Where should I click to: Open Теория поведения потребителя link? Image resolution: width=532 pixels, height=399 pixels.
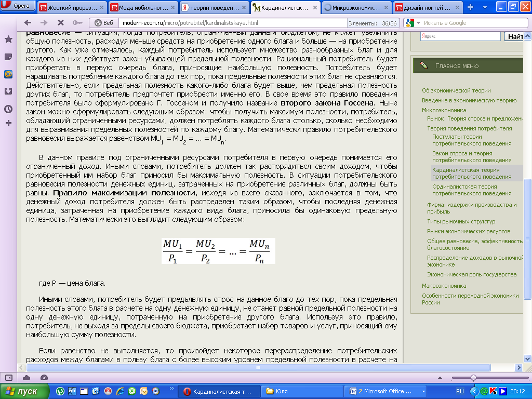(470, 129)
